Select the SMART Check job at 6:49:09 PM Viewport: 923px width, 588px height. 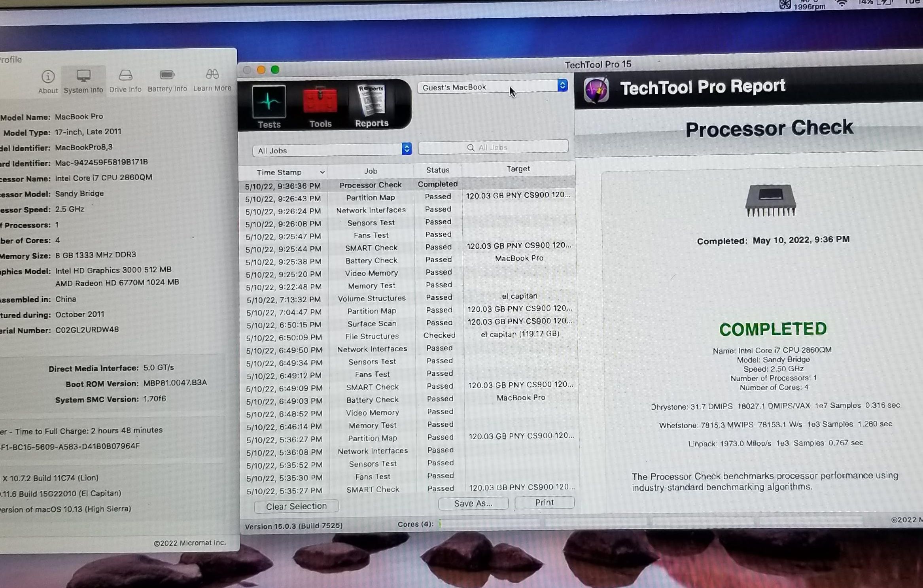[409, 387]
